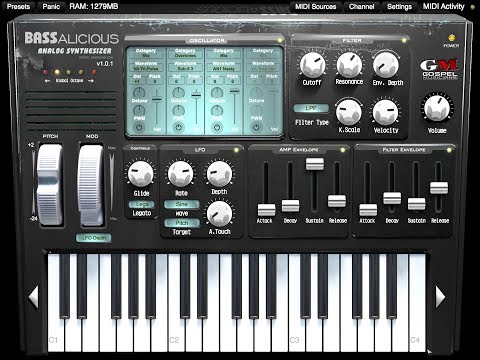The width and height of the screenshot is (480, 360).
Task: Toggle the Filter Envelope section LED
Action: point(449,150)
